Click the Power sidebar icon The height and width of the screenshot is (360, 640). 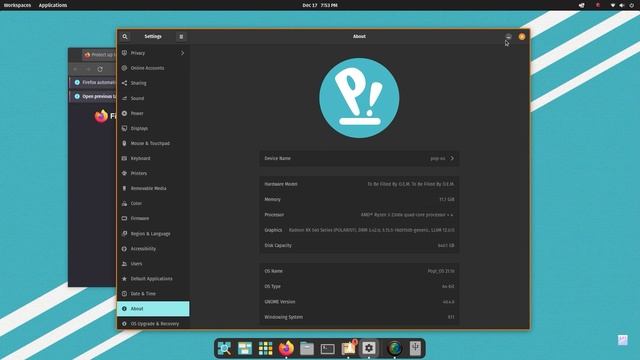click(124, 113)
